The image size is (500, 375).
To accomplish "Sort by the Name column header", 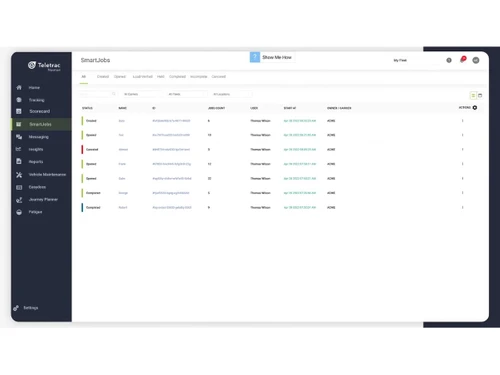I will coord(123,108).
